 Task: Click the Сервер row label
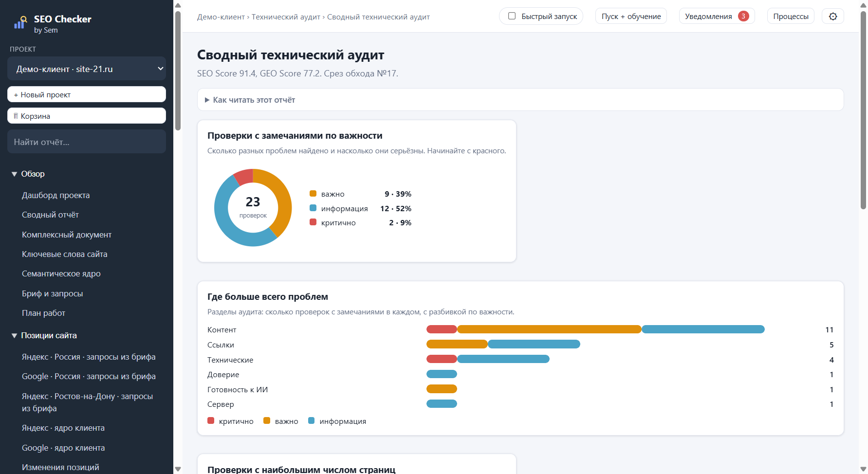221,404
